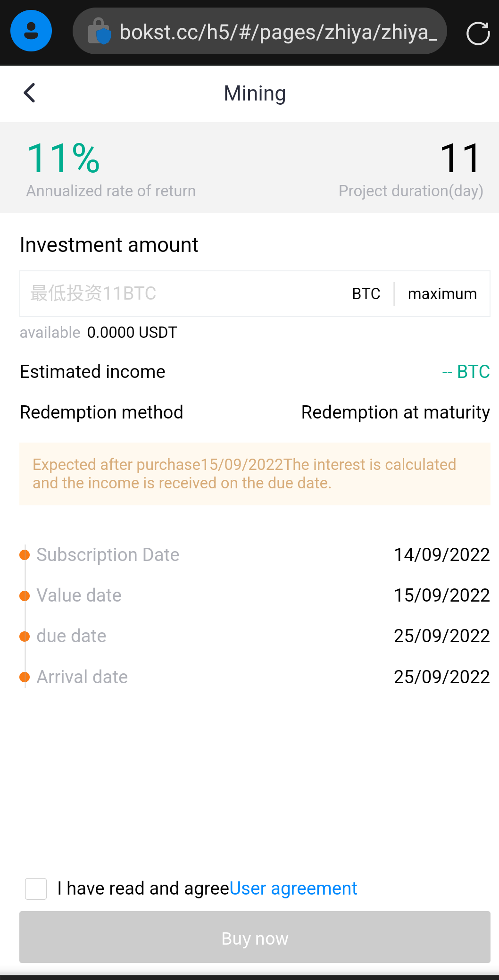Click the Estimated income BTC value
Viewport: 499px width, 980px height.
[x=466, y=372]
